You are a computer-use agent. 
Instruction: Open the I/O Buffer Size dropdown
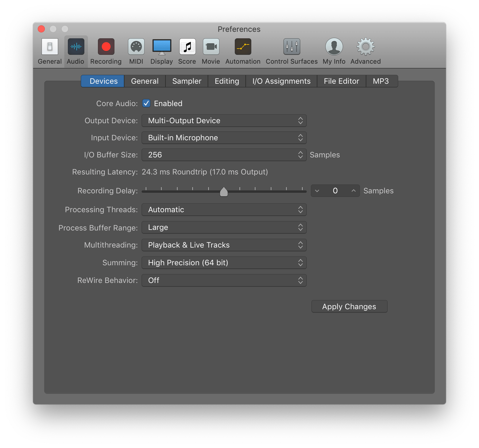coord(224,155)
